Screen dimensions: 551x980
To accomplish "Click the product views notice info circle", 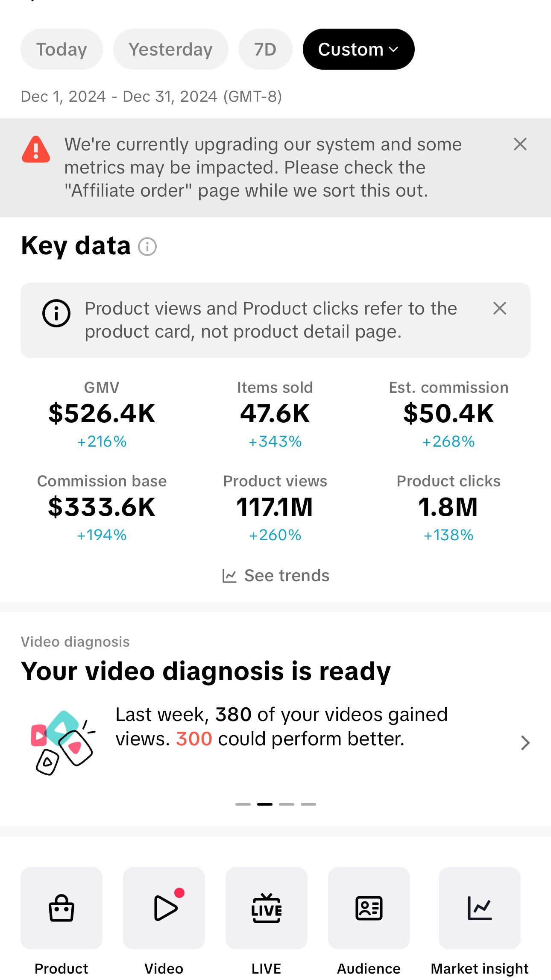I will [x=56, y=312].
